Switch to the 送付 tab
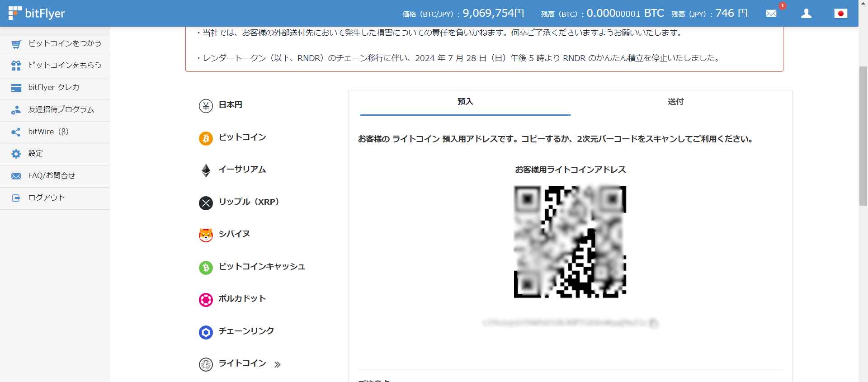Viewport: 868px width, 382px height. click(675, 102)
